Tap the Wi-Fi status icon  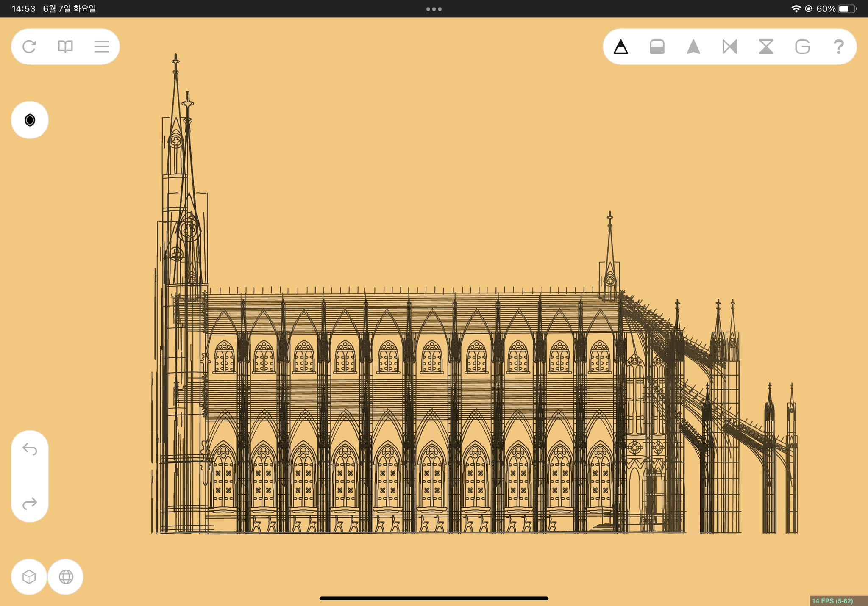[x=796, y=9]
